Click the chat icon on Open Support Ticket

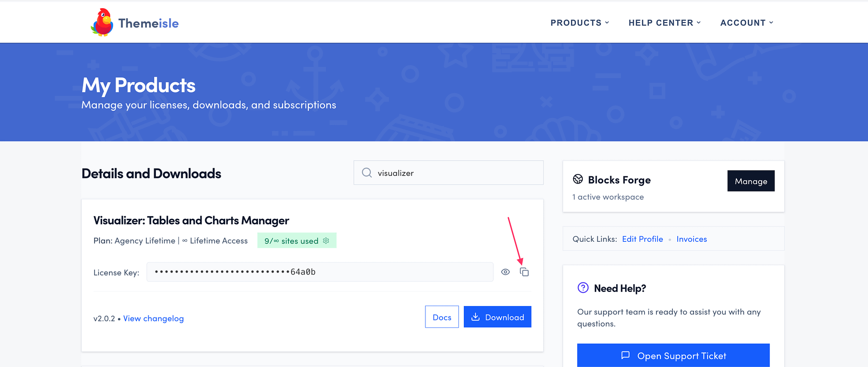(x=626, y=355)
